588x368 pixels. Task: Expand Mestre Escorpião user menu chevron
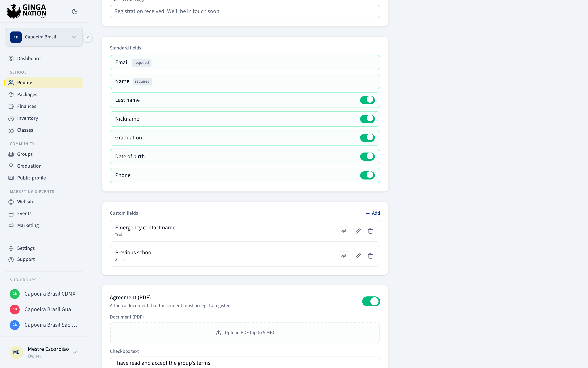click(x=75, y=352)
